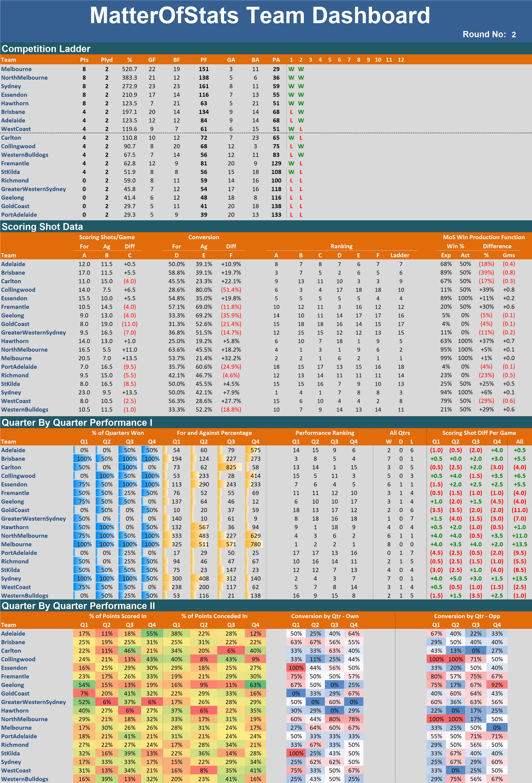Select Melbourne's Q4 for-and-against value 780

pyautogui.click(x=256, y=544)
